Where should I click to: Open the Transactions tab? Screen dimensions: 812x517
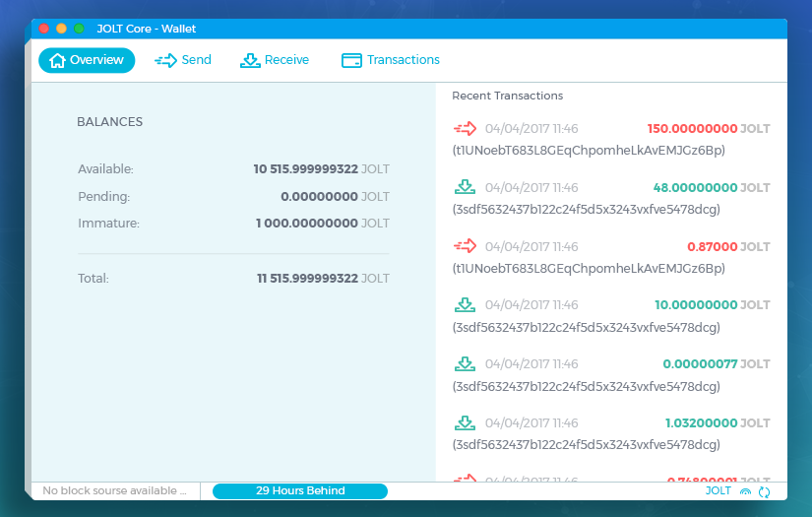[x=391, y=60]
